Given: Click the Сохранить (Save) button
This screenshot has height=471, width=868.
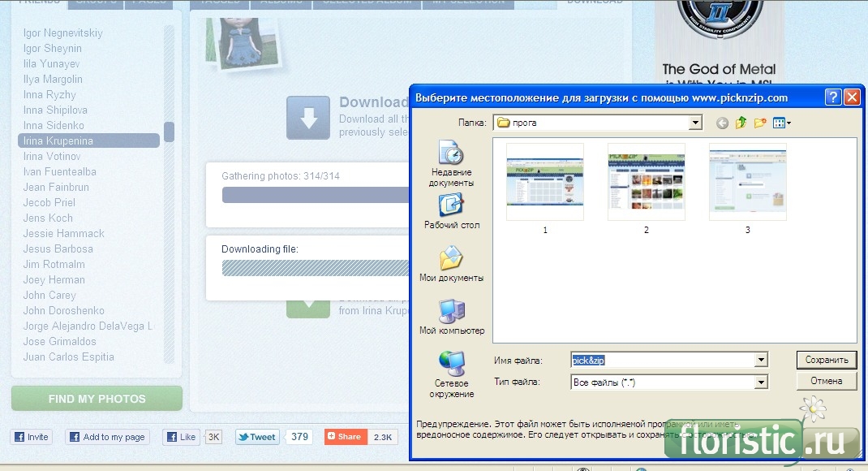Looking at the screenshot, I should click(x=826, y=360).
